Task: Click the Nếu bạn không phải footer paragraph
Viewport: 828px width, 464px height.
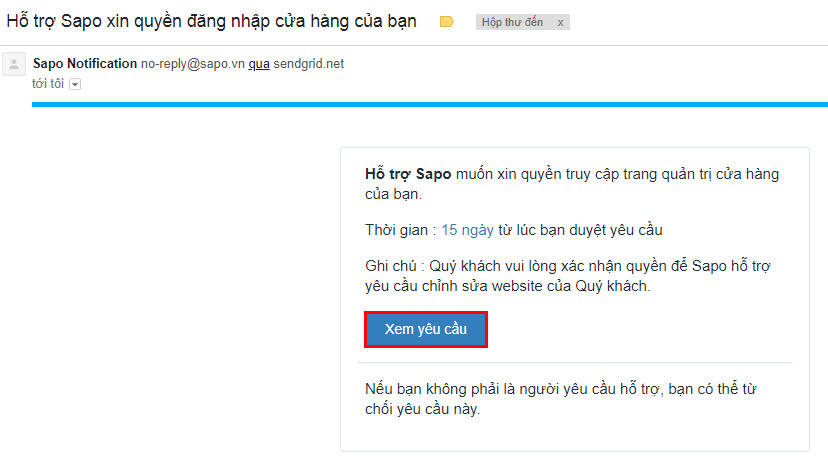Action: 561,399
